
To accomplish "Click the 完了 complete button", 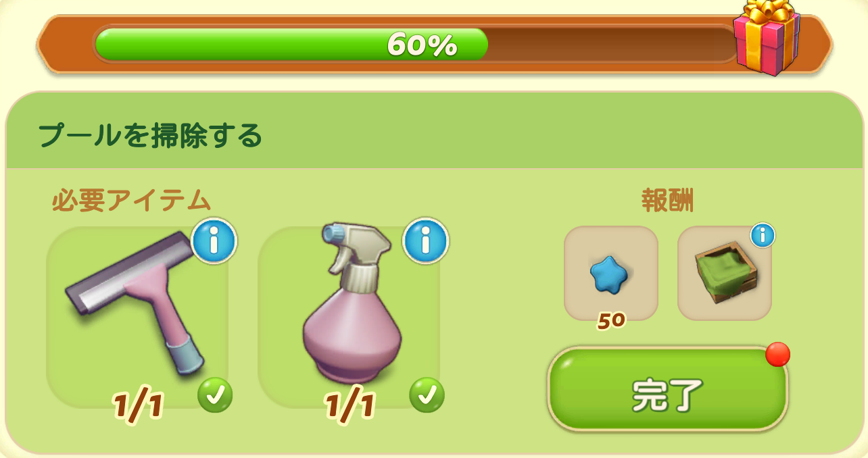I will click(x=668, y=389).
